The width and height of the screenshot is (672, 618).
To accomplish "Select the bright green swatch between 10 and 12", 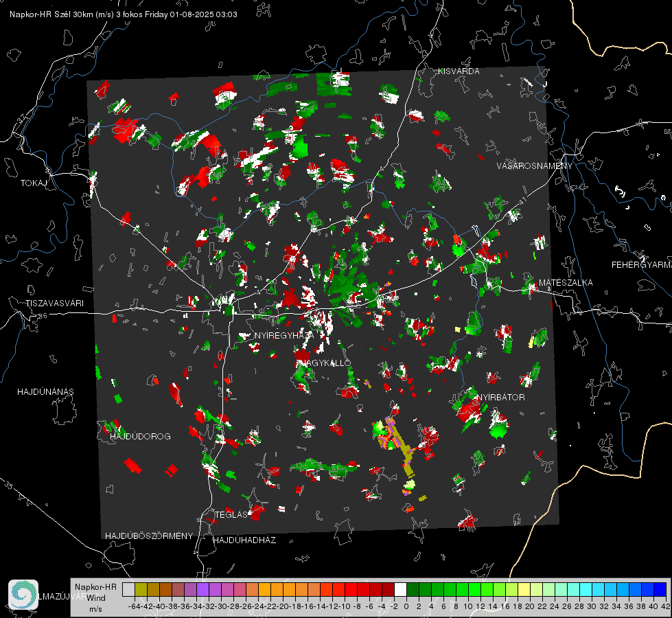I will pyautogui.click(x=474, y=589).
